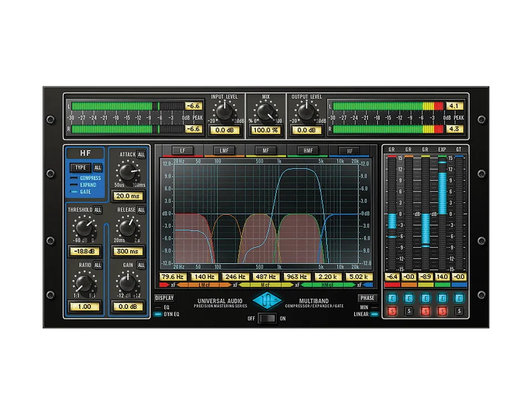The image size is (532, 418).
Task: Click the input level 0.0 dB field
Action: click(224, 130)
